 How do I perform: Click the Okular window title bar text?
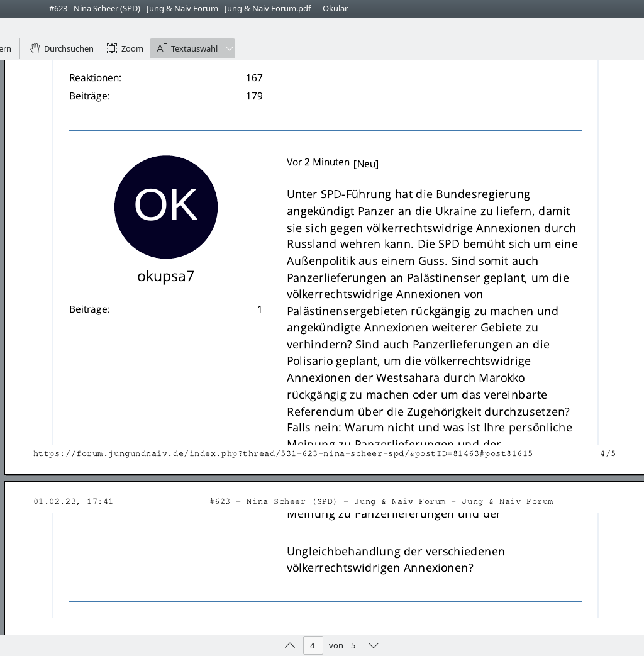[x=198, y=8]
